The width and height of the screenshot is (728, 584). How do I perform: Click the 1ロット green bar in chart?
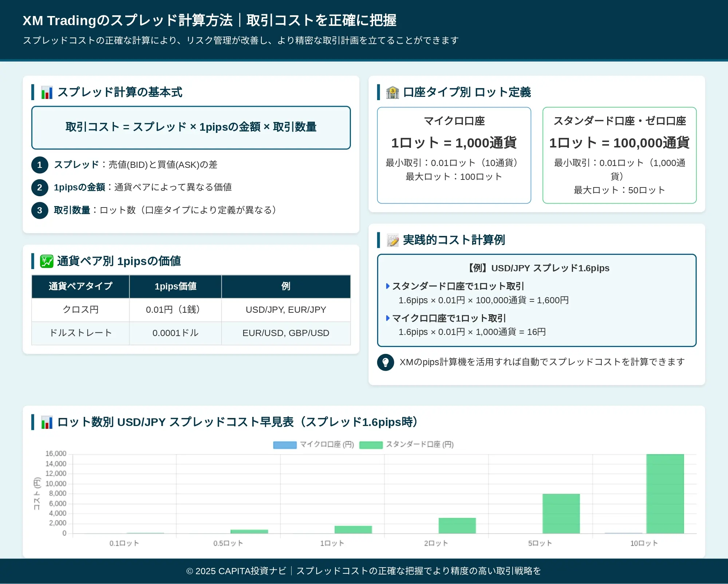pyautogui.click(x=353, y=530)
